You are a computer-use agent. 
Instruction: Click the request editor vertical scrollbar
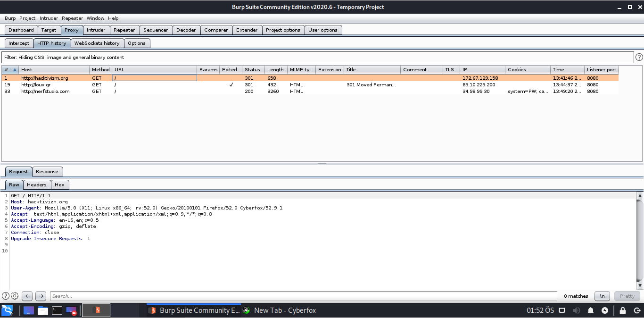(x=640, y=241)
